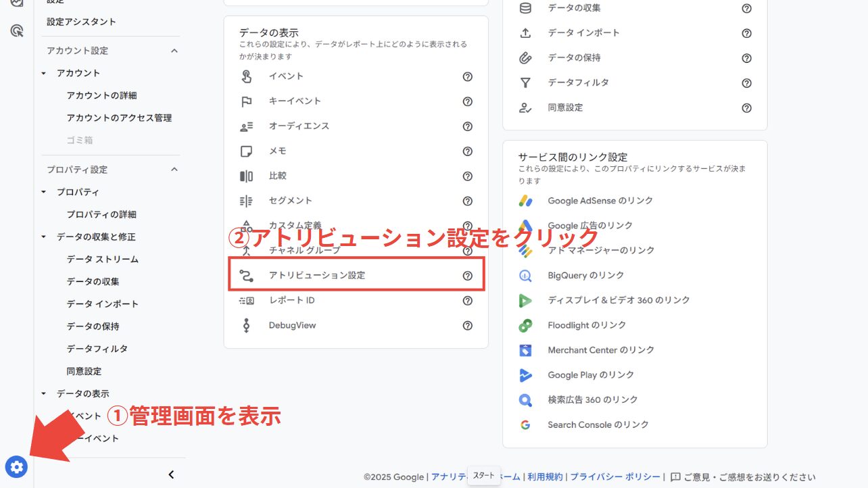Viewport: 868px width, 488px height.
Task: Open the Advertising icon in left rail
Action: [x=18, y=30]
